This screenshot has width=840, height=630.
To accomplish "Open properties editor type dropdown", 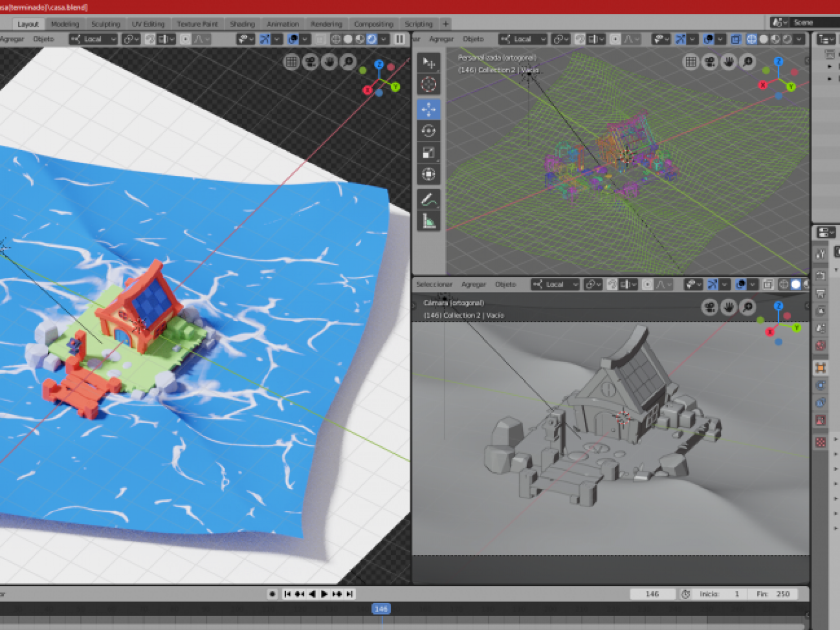I will tap(825, 232).
